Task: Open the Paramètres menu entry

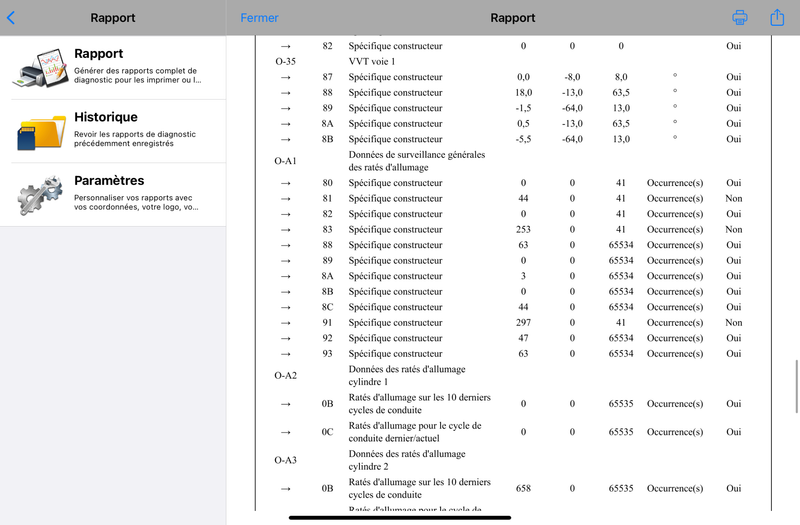Action: [x=113, y=194]
